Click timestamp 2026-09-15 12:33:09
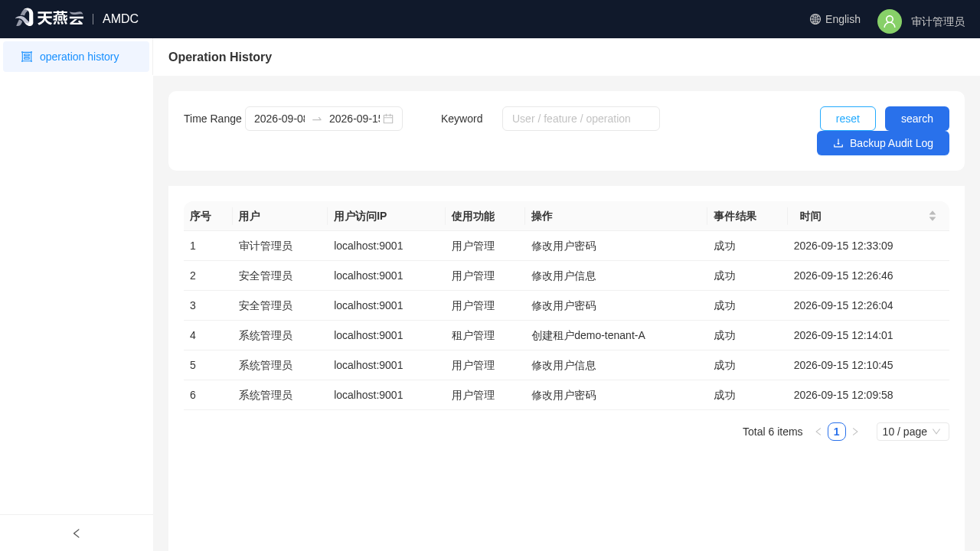 (844, 246)
